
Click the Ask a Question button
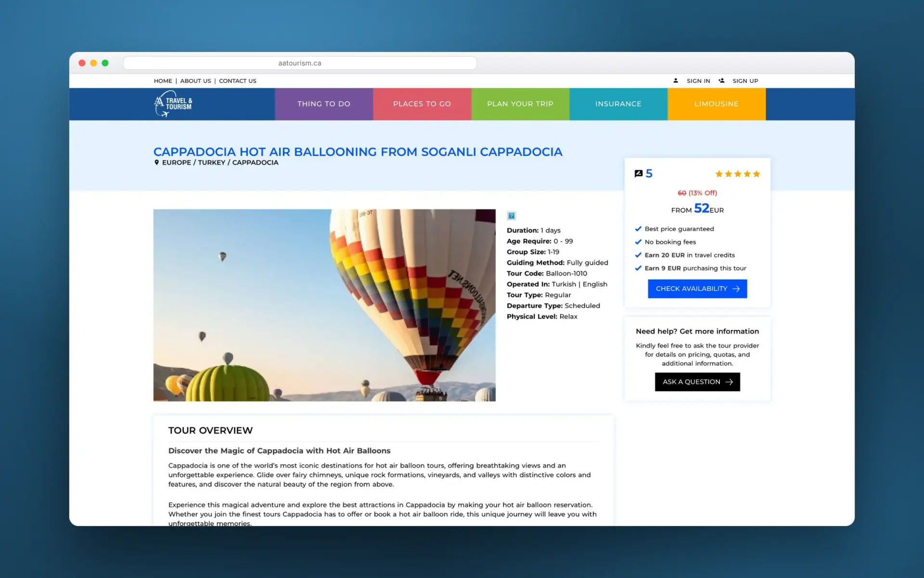pos(697,382)
